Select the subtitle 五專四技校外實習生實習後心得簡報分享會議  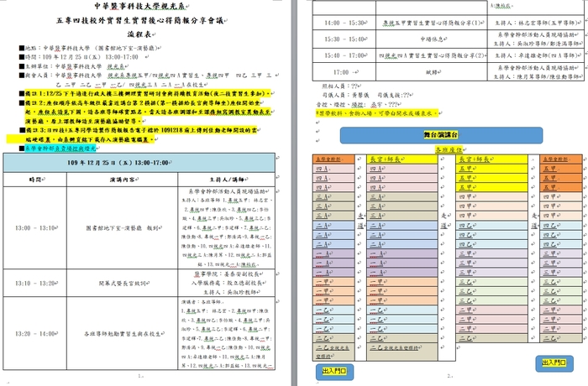click(x=140, y=20)
